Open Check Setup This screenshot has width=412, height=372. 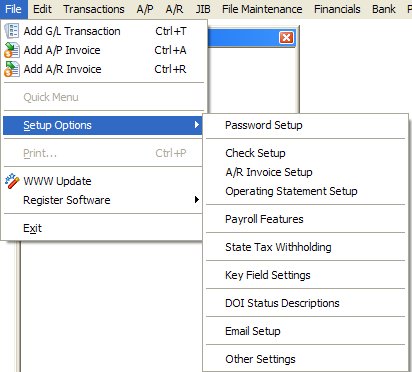point(306,153)
